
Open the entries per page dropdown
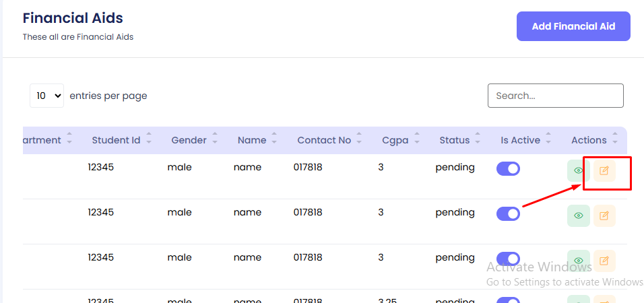(46, 96)
